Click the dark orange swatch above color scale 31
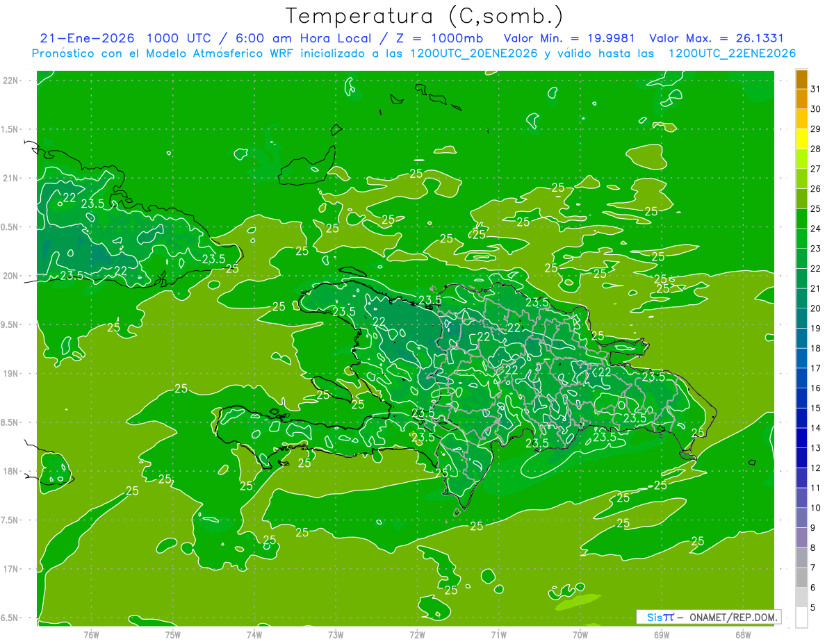 [x=801, y=79]
